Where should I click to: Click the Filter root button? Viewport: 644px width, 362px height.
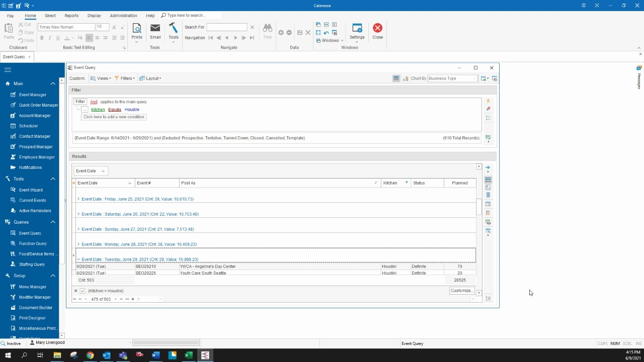point(80,102)
